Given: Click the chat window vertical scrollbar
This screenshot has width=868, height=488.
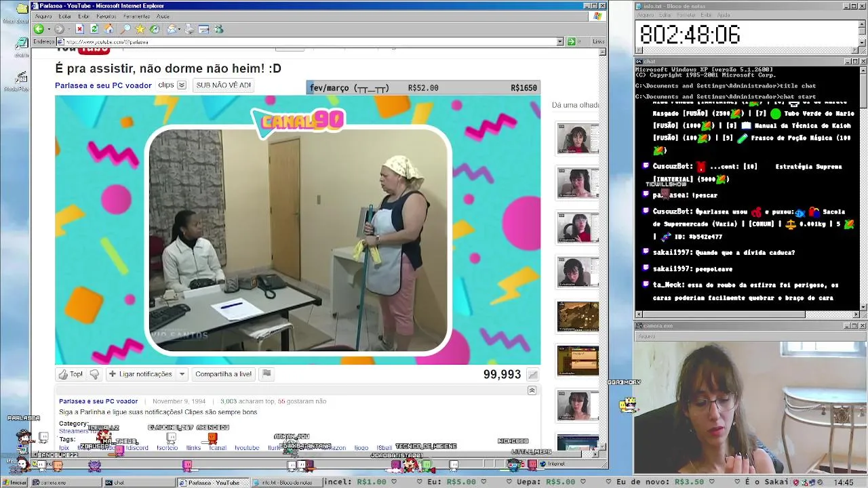Looking at the screenshot, I should [x=863, y=188].
